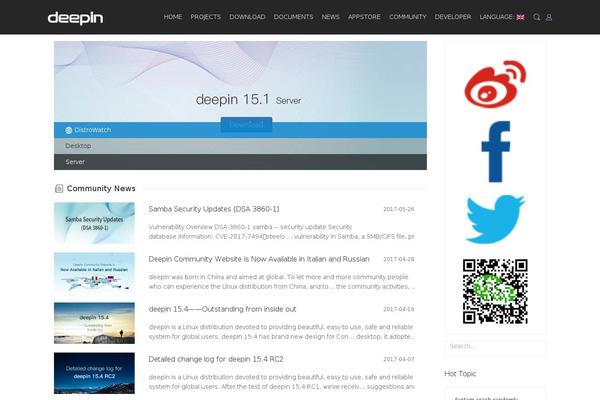Click the Community News document icon
The width and height of the screenshot is (600, 400).
point(59,188)
